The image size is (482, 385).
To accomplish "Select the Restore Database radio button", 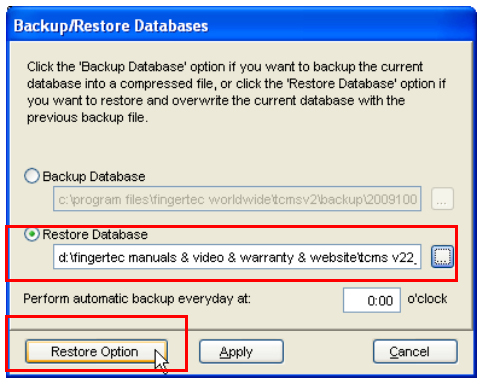I will [x=32, y=234].
